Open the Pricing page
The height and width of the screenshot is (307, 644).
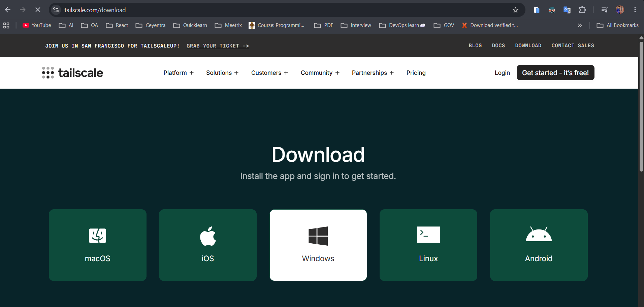pyautogui.click(x=416, y=73)
